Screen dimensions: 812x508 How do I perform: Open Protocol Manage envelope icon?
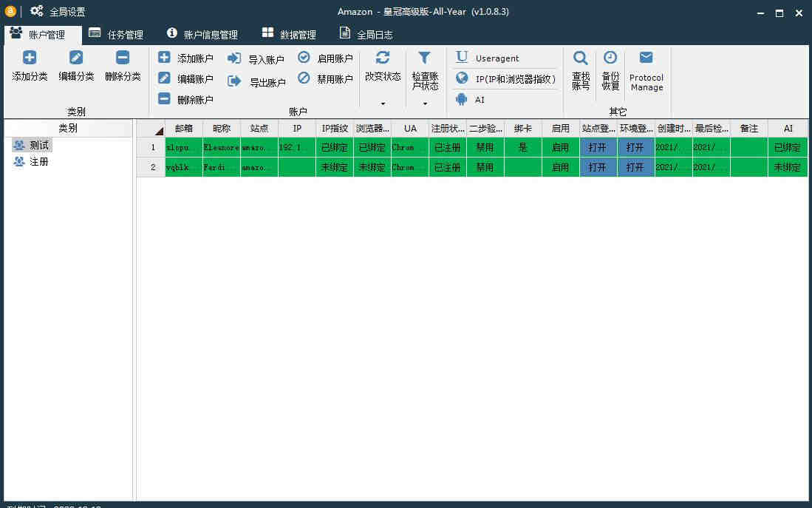coord(646,58)
